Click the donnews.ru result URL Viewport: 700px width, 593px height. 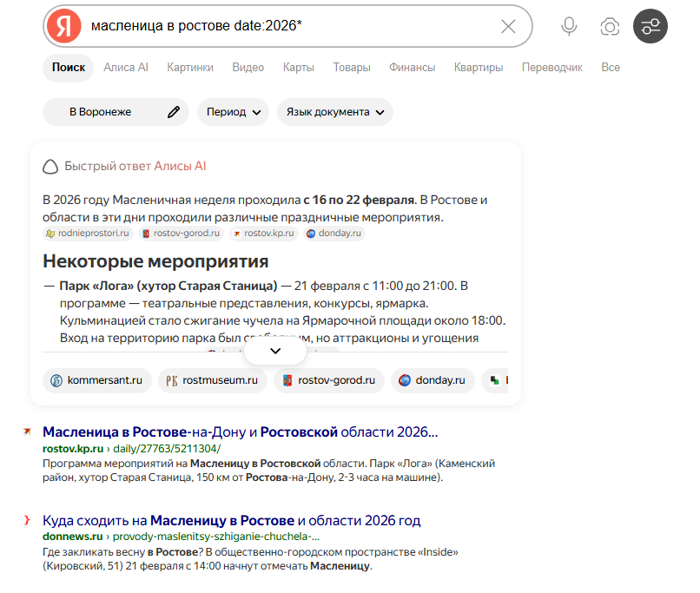(181, 537)
